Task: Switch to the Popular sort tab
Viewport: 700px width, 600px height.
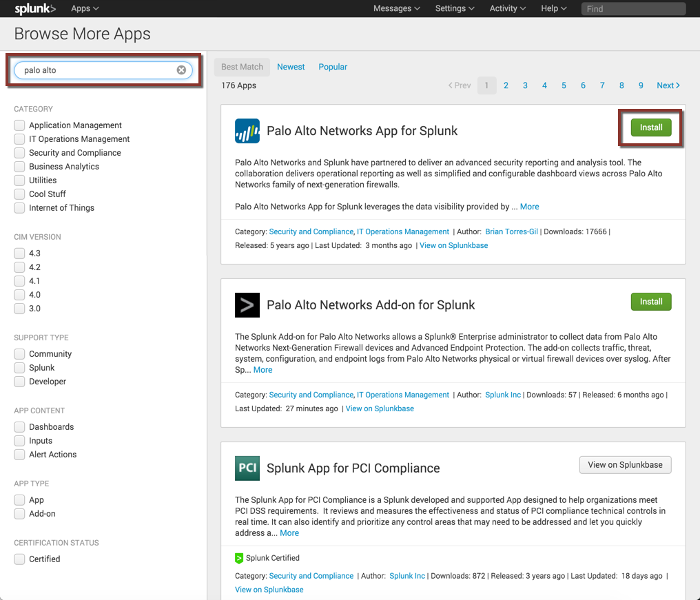Action: [x=332, y=66]
